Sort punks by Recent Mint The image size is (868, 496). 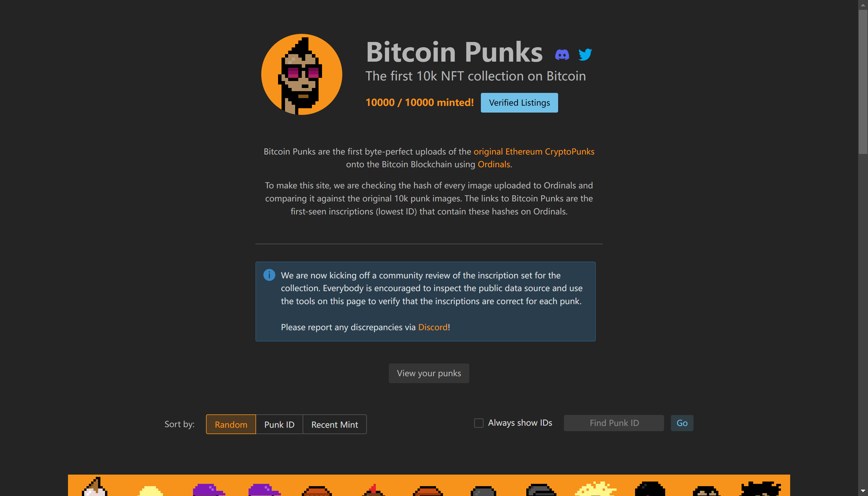click(x=334, y=425)
